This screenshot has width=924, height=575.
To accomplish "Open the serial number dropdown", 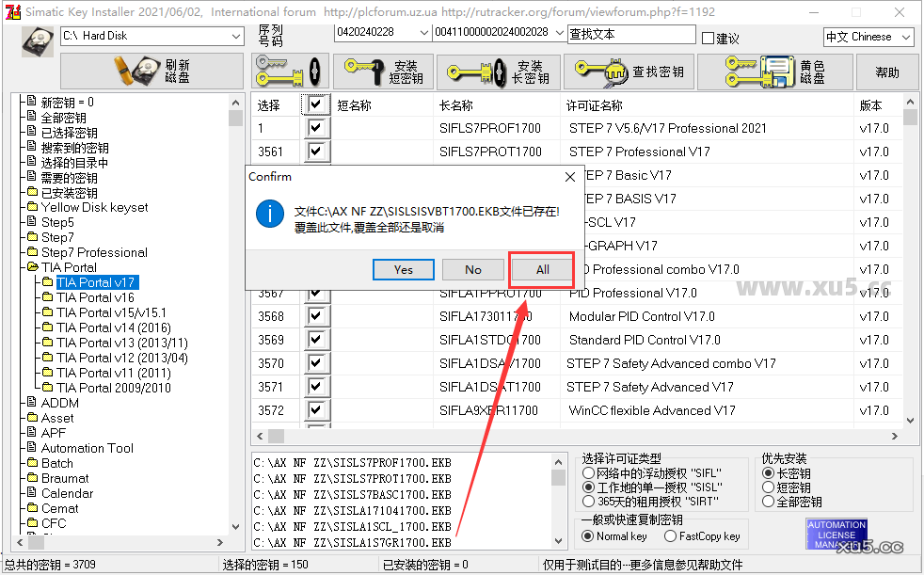I will point(422,34).
